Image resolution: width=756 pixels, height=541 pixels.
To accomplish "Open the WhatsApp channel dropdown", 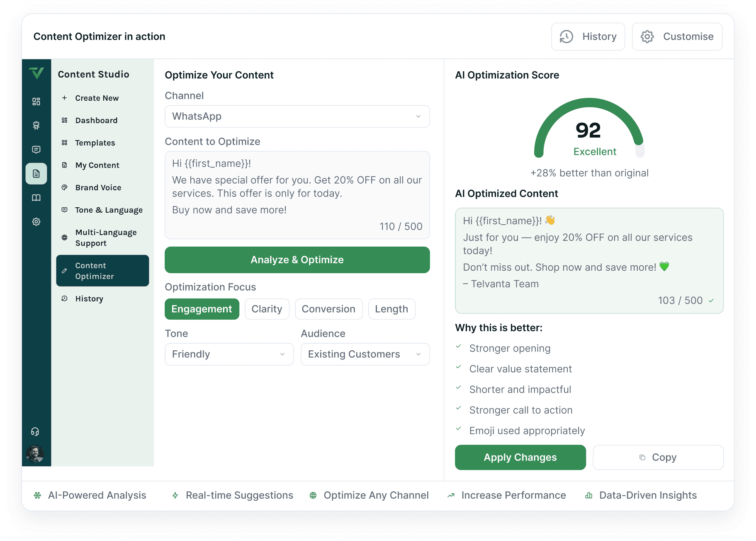I will 297,116.
